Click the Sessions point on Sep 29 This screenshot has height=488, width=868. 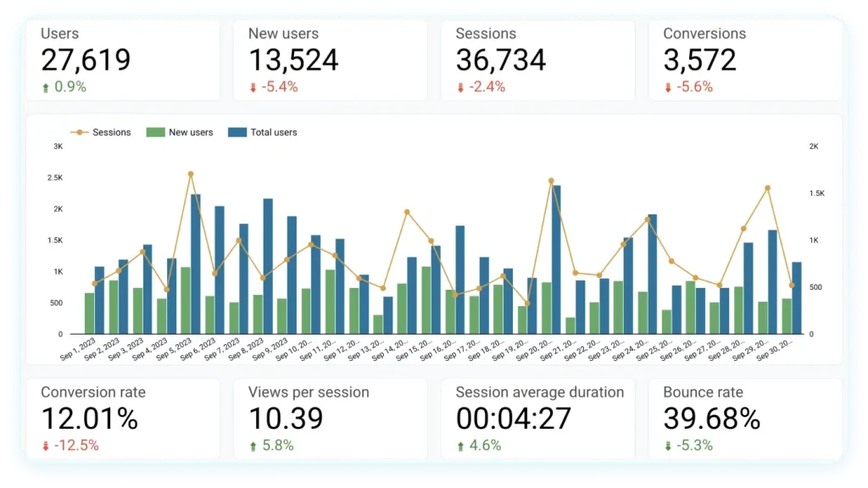pos(768,188)
